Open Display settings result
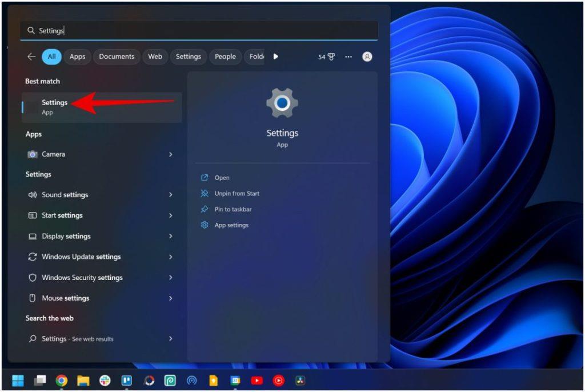Image resolution: width=585 pixels, height=392 pixels. coord(102,237)
